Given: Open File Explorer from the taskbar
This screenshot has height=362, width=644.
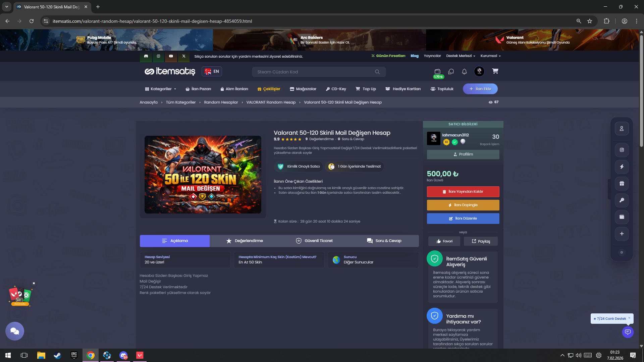Looking at the screenshot, I should 41,355.
